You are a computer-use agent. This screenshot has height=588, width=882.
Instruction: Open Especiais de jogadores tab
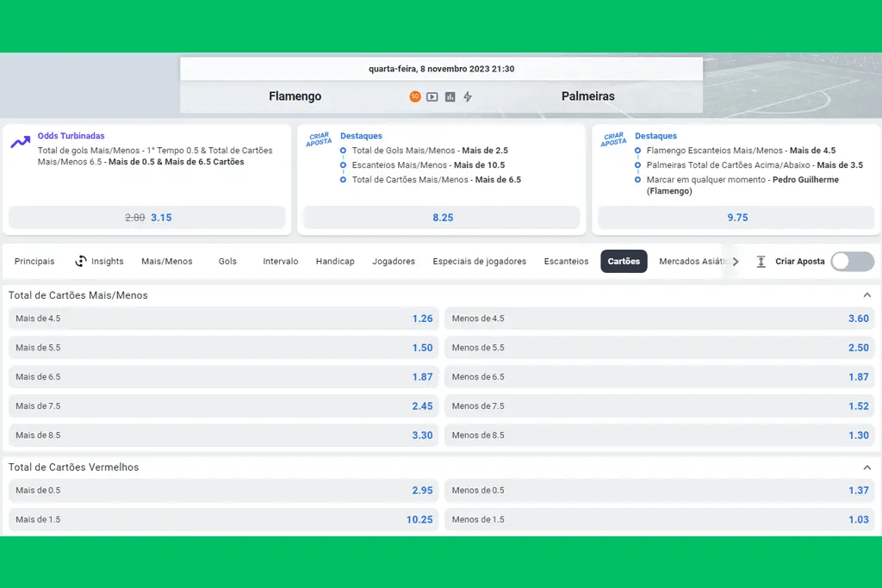(480, 262)
